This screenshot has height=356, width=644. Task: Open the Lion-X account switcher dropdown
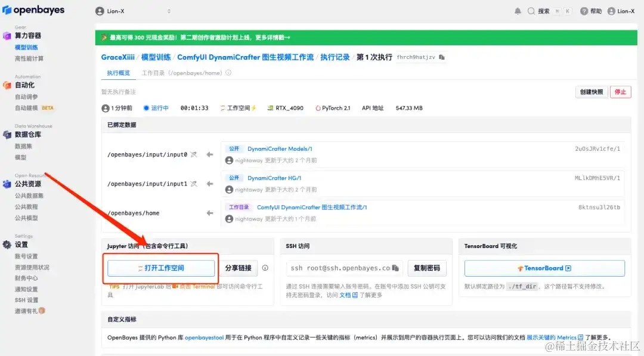133,11
